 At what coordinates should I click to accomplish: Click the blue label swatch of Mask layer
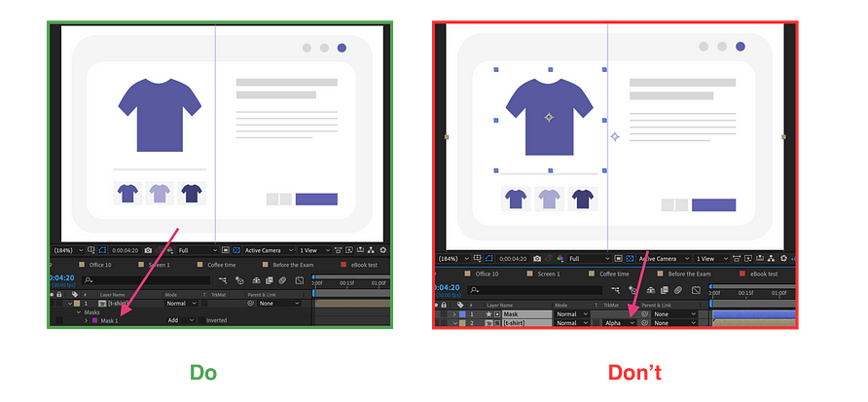(462, 314)
